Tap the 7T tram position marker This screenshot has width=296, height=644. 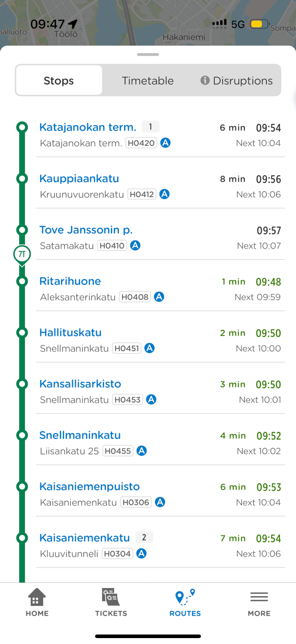coord(22,254)
